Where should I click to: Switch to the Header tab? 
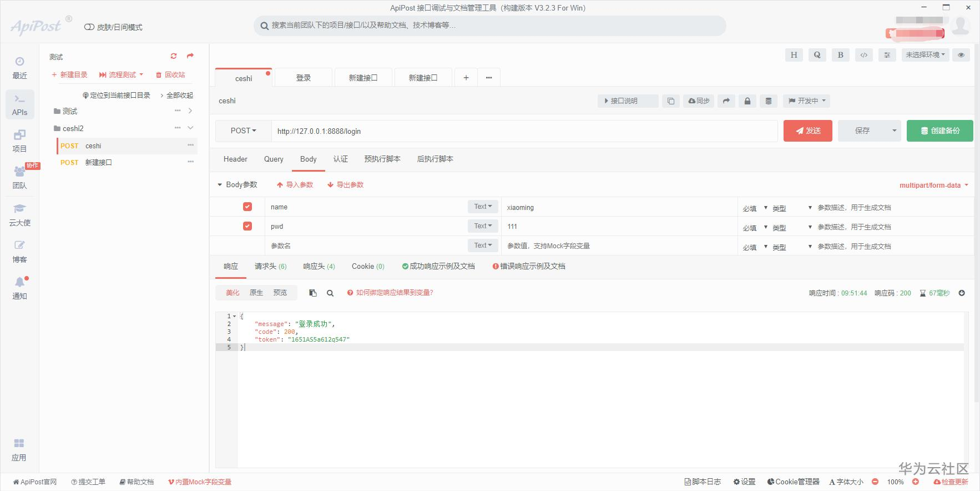[x=235, y=159]
